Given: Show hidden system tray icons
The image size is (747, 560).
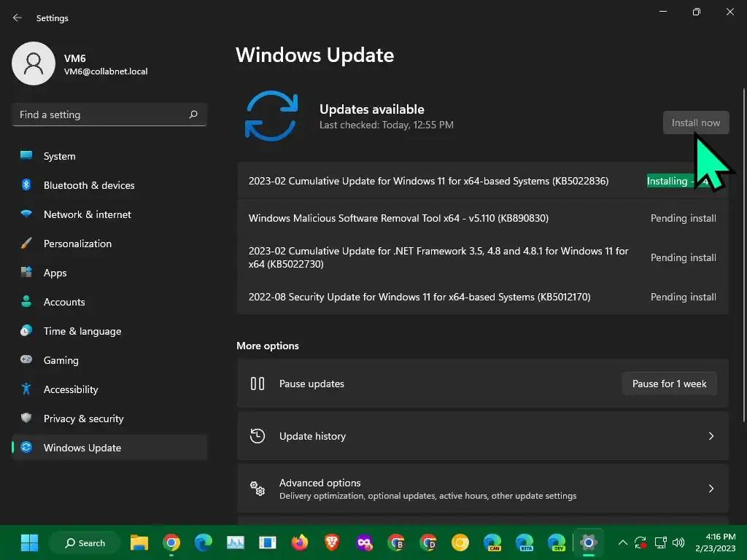Looking at the screenshot, I should (x=622, y=542).
